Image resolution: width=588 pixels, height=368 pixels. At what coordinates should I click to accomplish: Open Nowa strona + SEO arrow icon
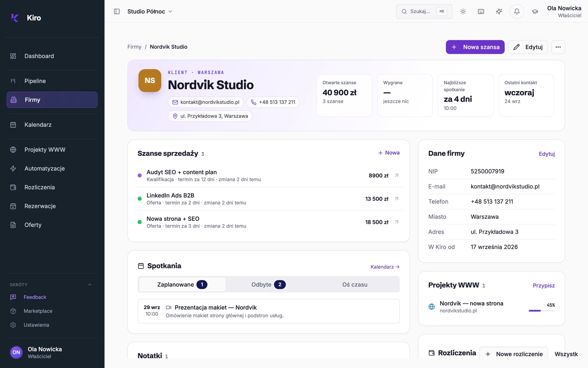tap(396, 222)
